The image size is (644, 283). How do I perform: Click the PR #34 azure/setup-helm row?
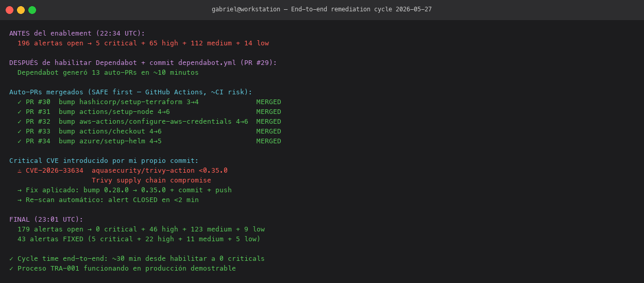tap(149, 141)
